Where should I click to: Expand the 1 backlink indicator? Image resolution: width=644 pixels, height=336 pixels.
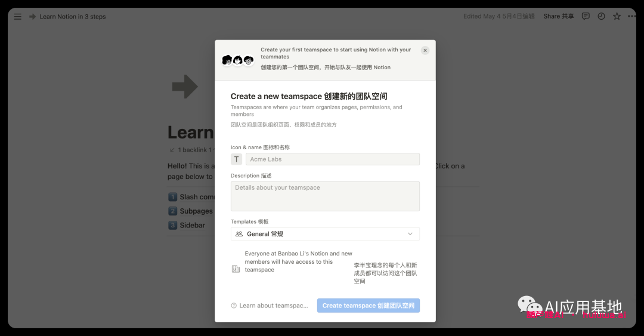tap(190, 150)
